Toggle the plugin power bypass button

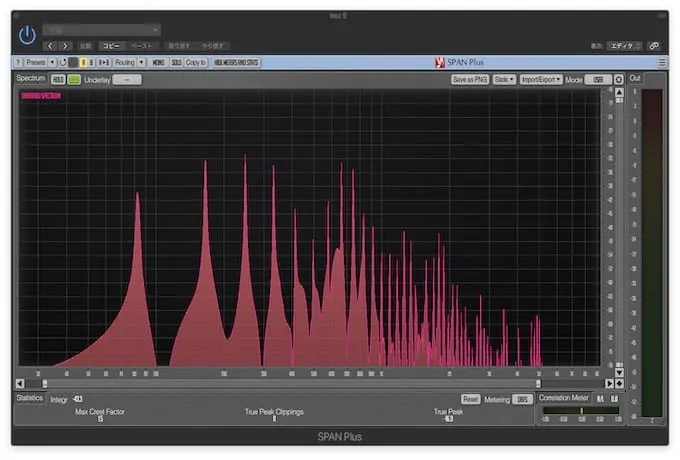[x=27, y=35]
